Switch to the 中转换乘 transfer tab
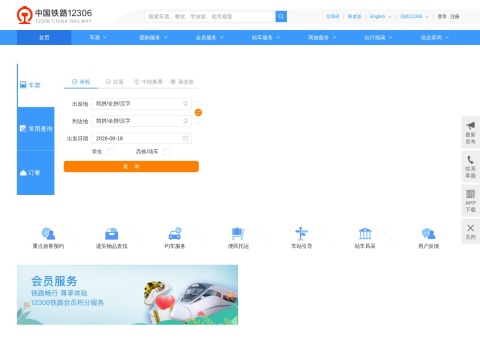480x360 pixels. (x=148, y=82)
